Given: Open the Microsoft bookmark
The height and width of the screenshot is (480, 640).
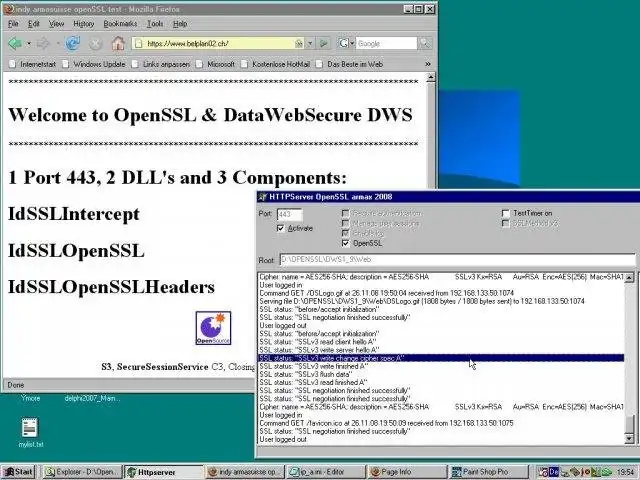Looking at the screenshot, I should tap(216, 64).
